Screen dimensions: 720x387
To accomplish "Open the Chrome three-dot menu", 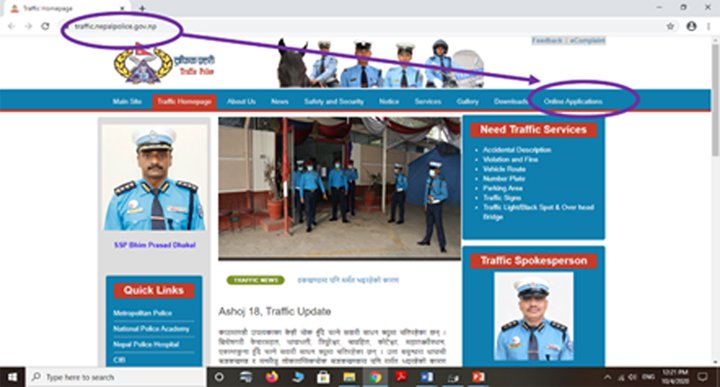I will click(x=709, y=26).
